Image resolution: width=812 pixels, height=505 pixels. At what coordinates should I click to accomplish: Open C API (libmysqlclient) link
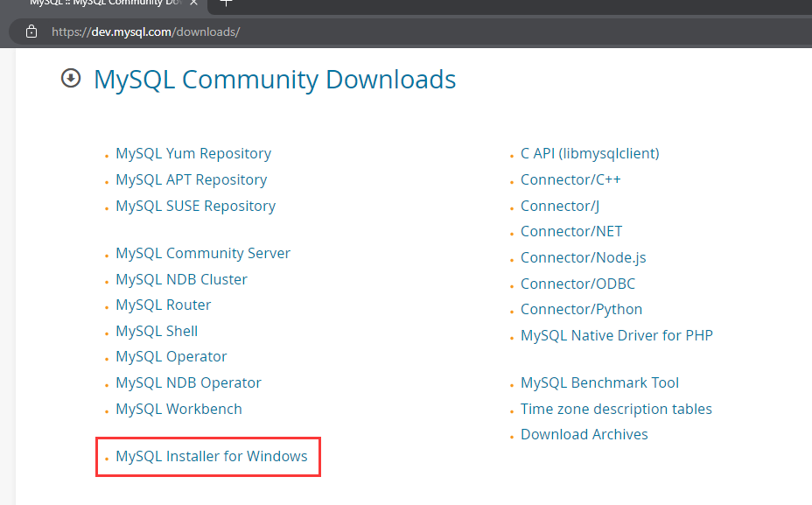click(589, 153)
